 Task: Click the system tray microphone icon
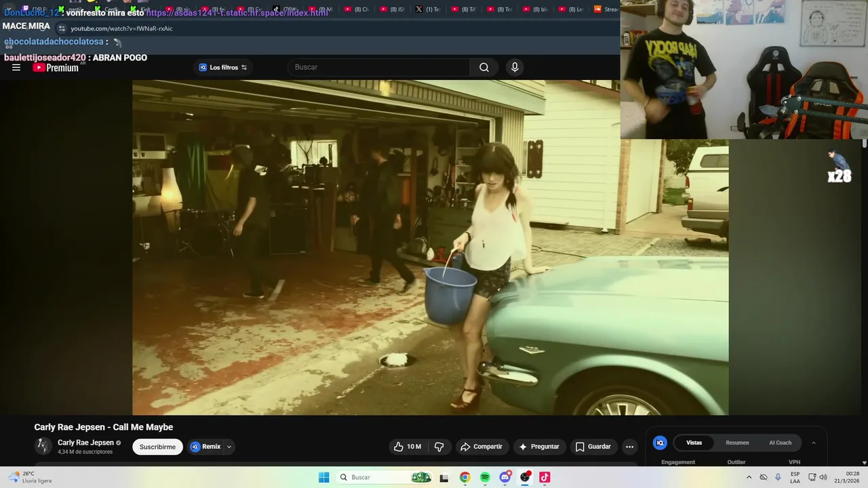778,477
